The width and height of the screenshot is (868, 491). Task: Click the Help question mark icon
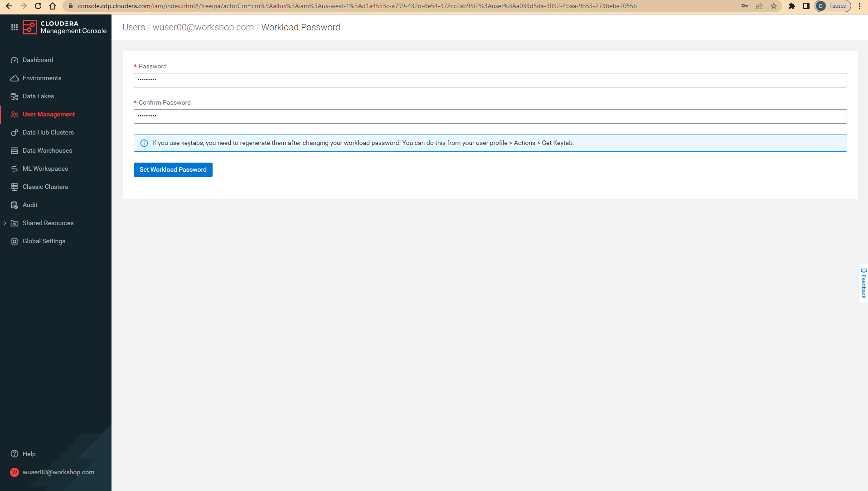15,454
